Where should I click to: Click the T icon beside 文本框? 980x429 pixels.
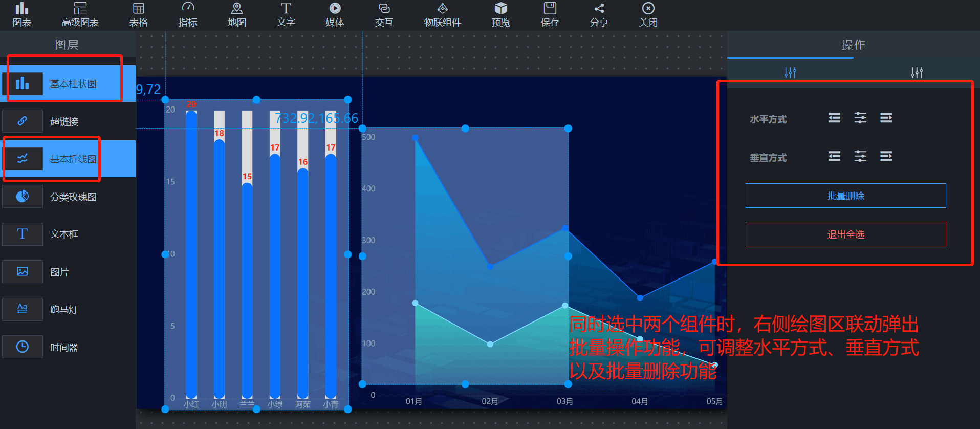coord(23,234)
